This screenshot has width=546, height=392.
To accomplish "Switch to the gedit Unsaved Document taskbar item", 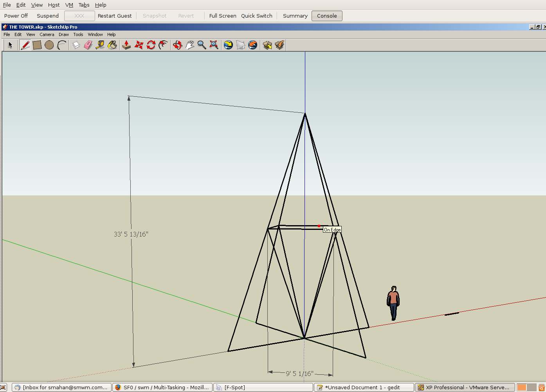I will point(364,387).
